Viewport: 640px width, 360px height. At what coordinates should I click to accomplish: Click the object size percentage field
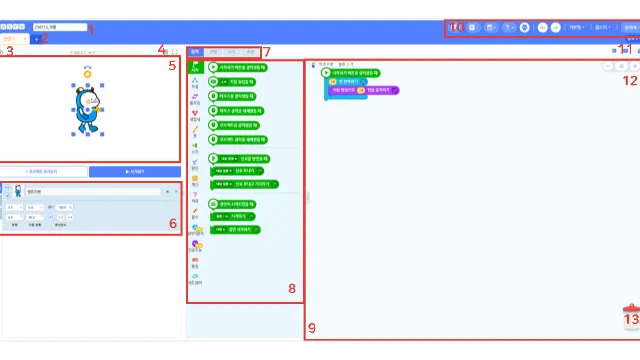pos(64,207)
